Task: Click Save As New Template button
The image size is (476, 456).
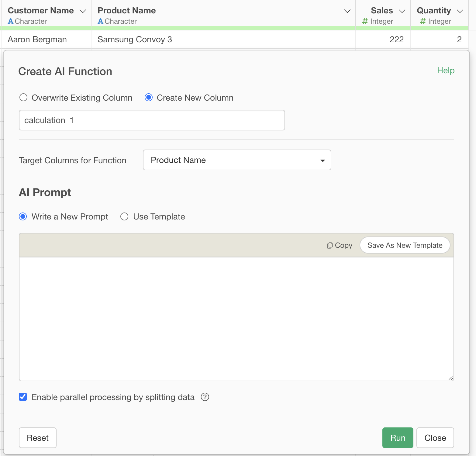Action: click(x=405, y=245)
